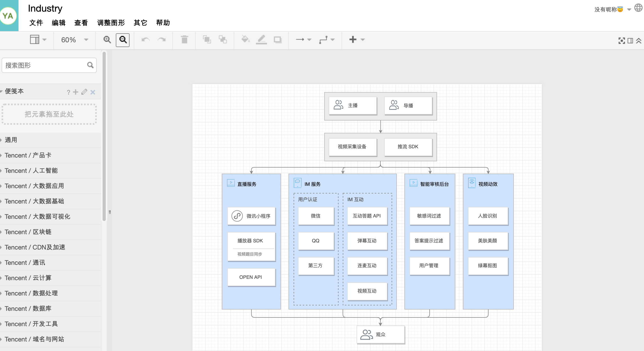Image resolution: width=644 pixels, height=351 pixels.
Task: Expand Tencent / 大数据应用 category
Action: (x=50, y=186)
